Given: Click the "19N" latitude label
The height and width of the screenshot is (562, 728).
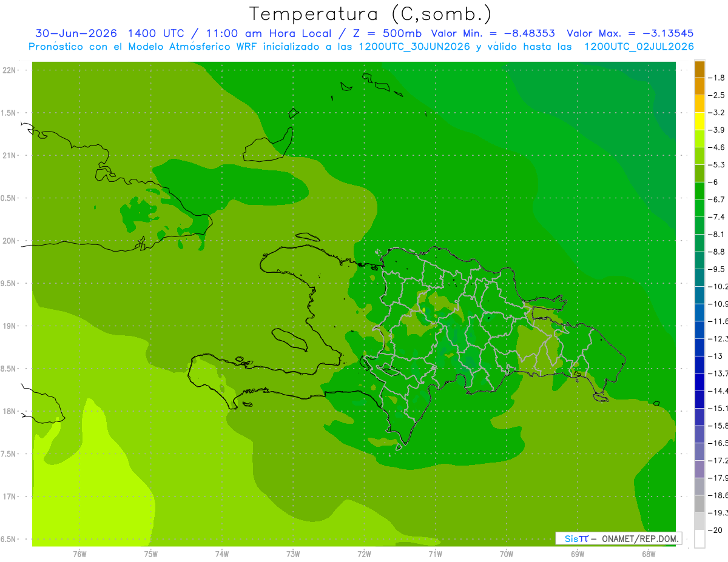Looking at the screenshot, I should [10, 326].
